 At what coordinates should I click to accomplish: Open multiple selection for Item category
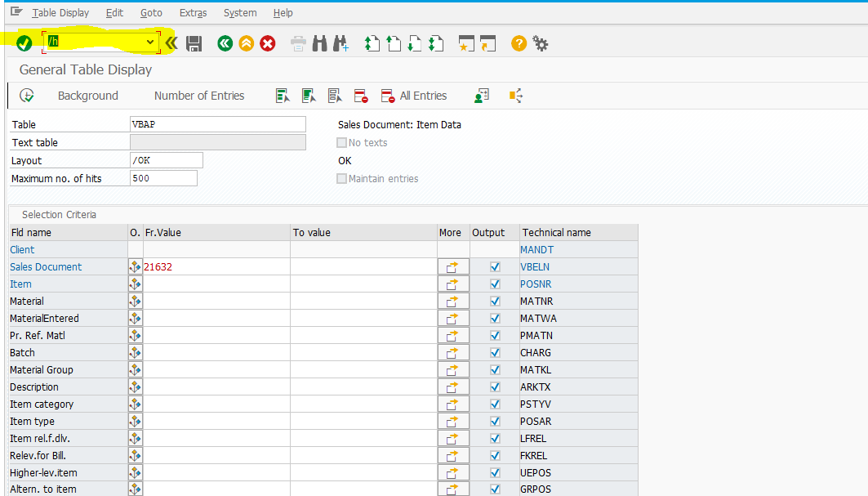(x=453, y=404)
